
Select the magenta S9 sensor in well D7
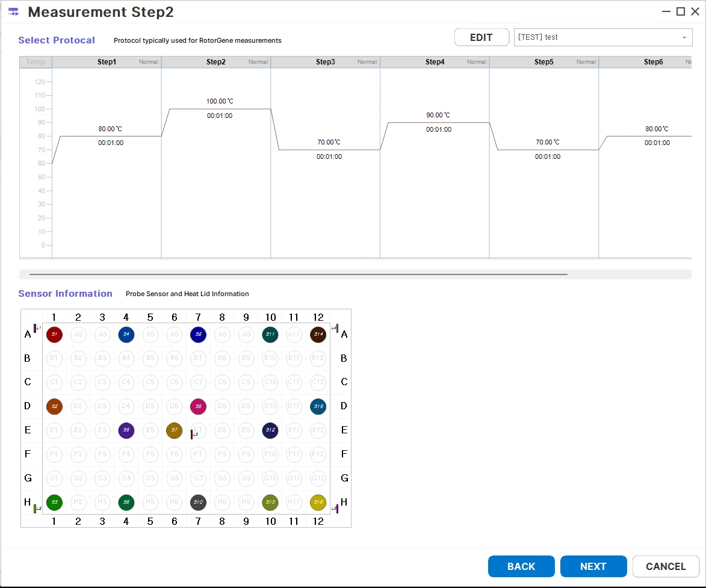tap(198, 406)
